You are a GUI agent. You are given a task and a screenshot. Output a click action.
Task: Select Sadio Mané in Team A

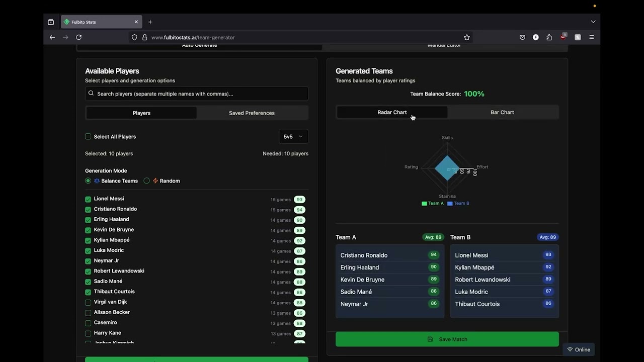pyautogui.click(x=390, y=292)
